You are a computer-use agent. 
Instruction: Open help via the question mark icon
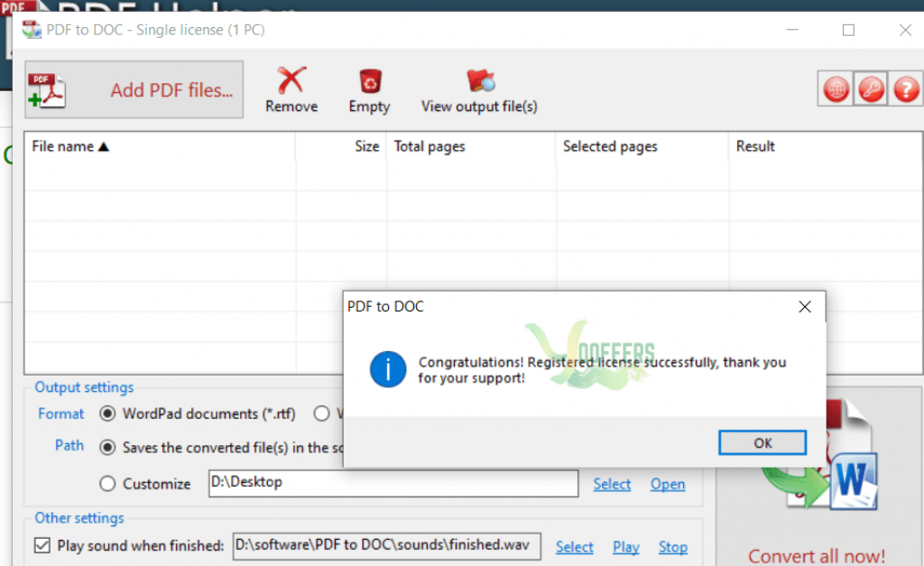[x=906, y=89]
